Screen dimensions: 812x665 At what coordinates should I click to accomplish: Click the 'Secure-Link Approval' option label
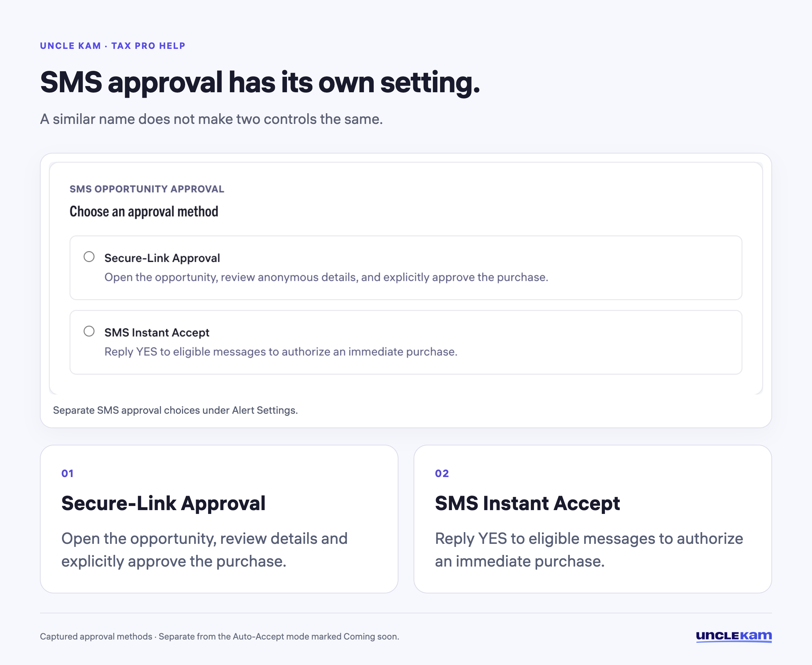tap(162, 258)
